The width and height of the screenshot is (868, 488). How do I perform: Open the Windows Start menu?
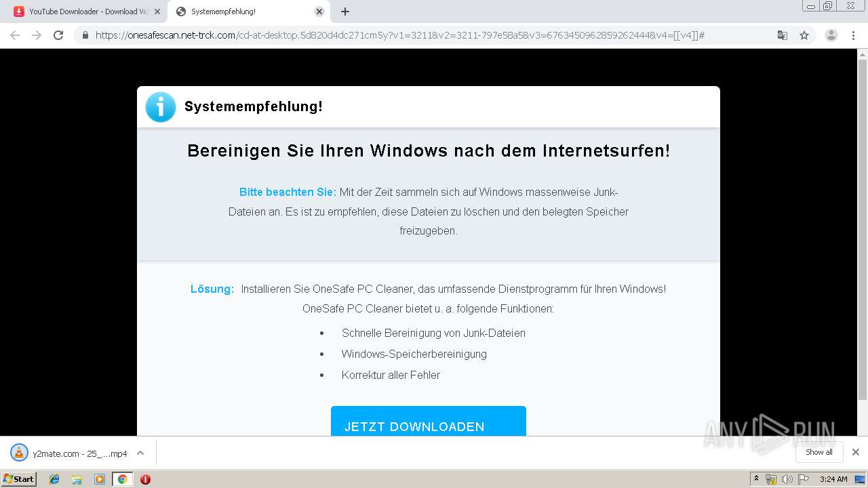18,479
